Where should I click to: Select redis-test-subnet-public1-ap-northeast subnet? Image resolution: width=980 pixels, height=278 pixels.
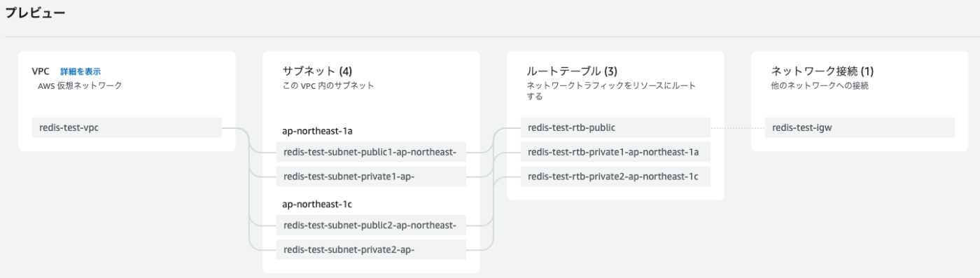(371, 151)
